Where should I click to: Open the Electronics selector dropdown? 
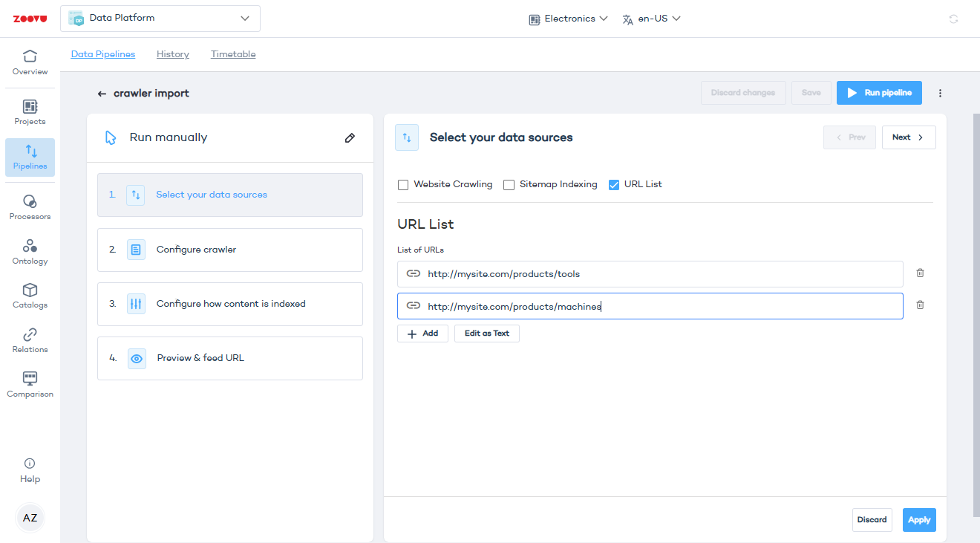click(x=569, y=19)
